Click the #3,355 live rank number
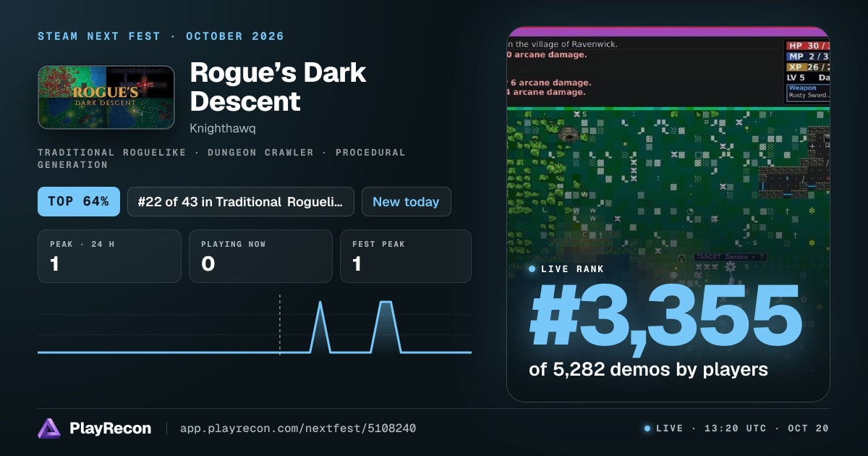The width and height of the screenshot is (868, 456). tap(665, 316)
